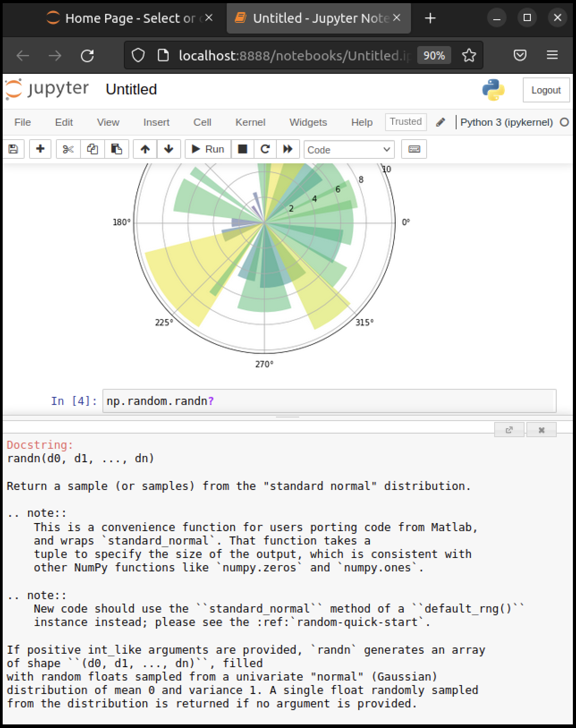Move the selected cell down
Screen dimensions: 576x728
pos(169,149)
